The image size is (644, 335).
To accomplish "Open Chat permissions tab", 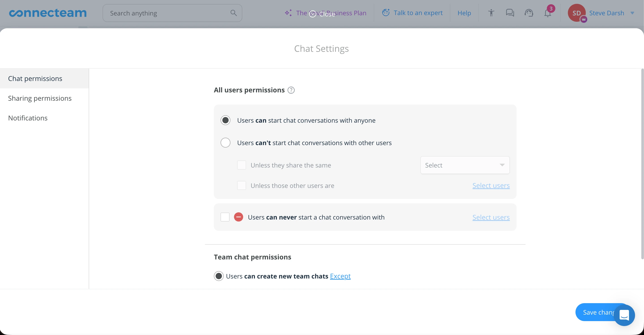I will (44, 78).
